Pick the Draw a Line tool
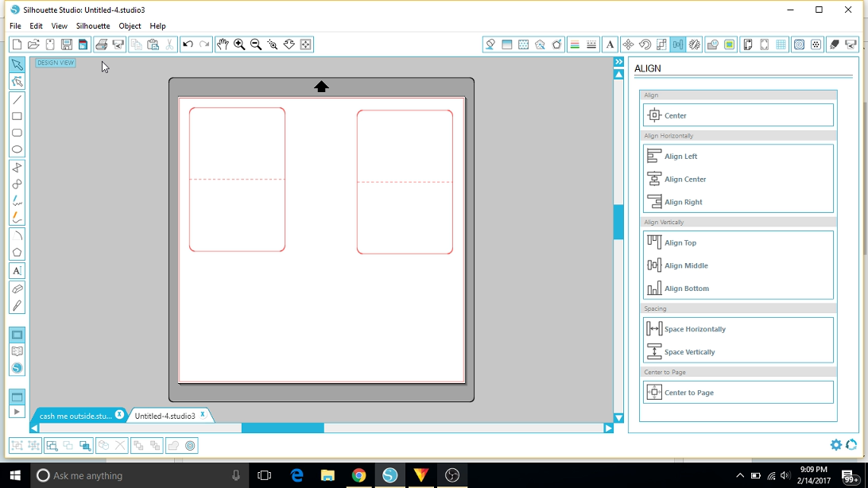 click(x=17, y=100)
